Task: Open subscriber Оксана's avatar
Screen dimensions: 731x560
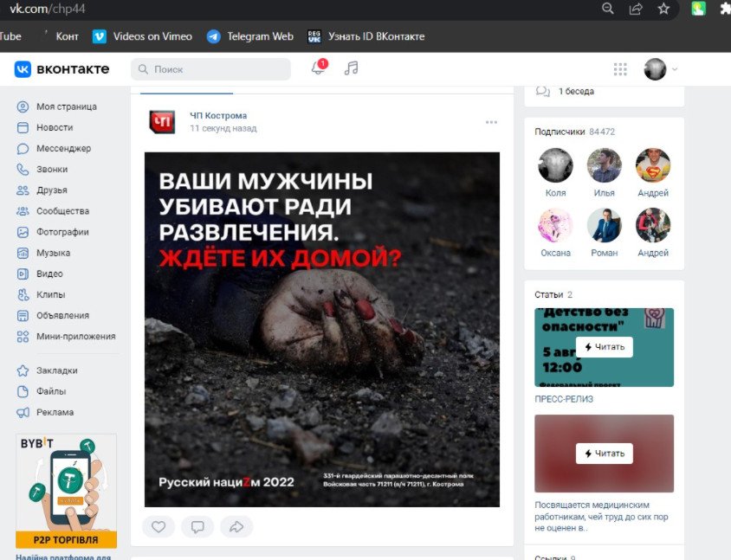Action: click(x=555, y=226)
